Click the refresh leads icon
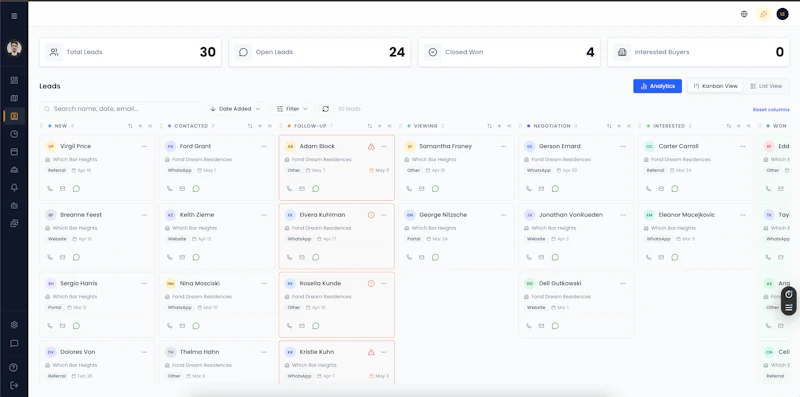Image resolution: width=800 pixels, height=397 pixels. (326, 109)
